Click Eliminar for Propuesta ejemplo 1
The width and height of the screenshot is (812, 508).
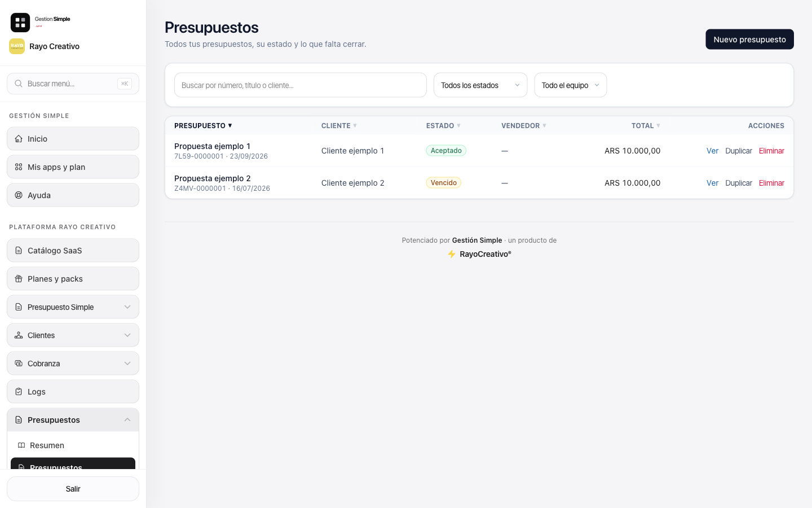click(x=771, y=151)
